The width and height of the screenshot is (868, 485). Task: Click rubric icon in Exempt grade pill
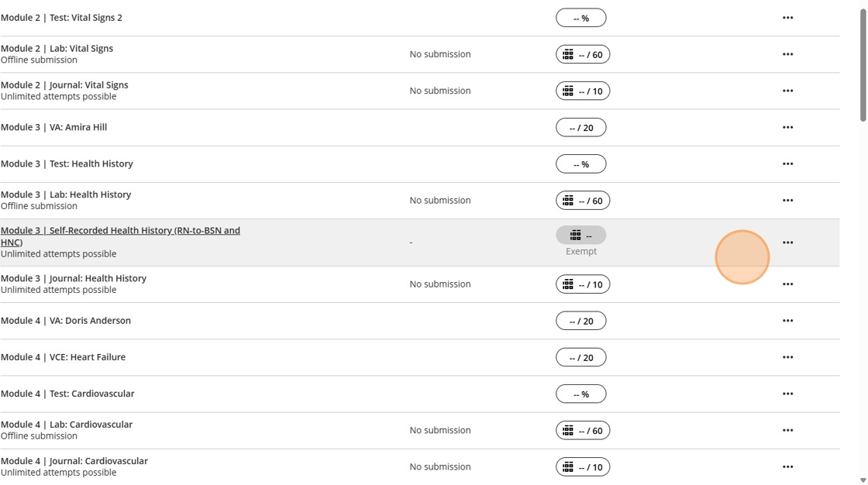click(575, 235)
